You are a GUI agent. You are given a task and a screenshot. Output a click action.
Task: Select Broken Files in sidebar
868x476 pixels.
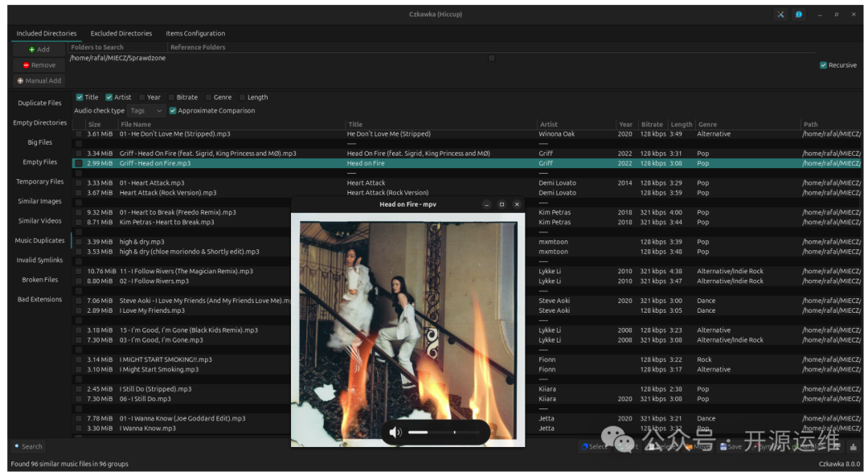pos(40,280)
